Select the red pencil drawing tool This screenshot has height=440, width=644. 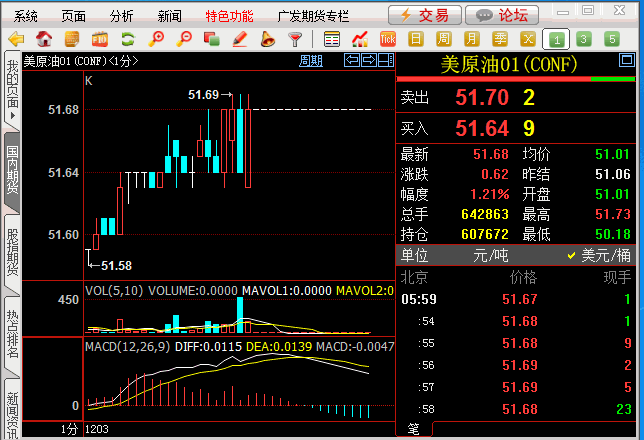click(239, 40)
